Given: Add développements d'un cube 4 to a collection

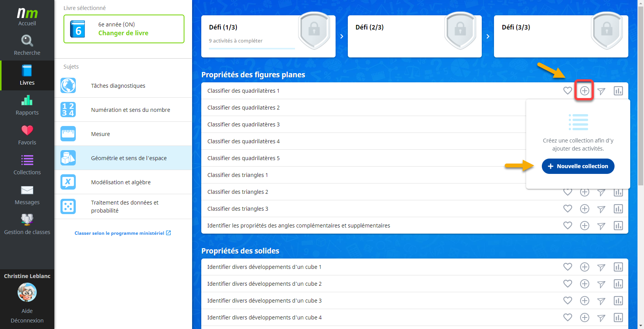Looking at the screenshot, I should point(584,318).
